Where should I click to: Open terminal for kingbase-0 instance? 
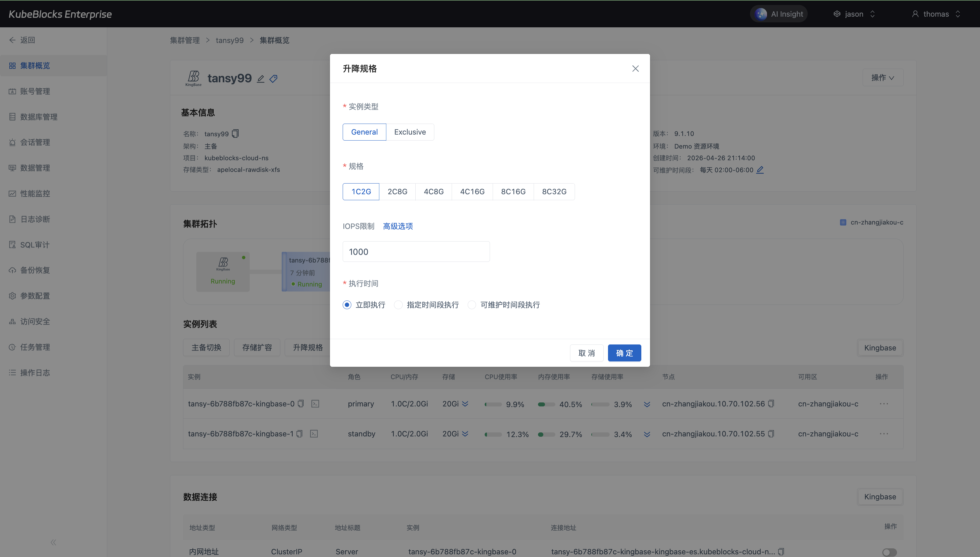click(x=315, y=404)
